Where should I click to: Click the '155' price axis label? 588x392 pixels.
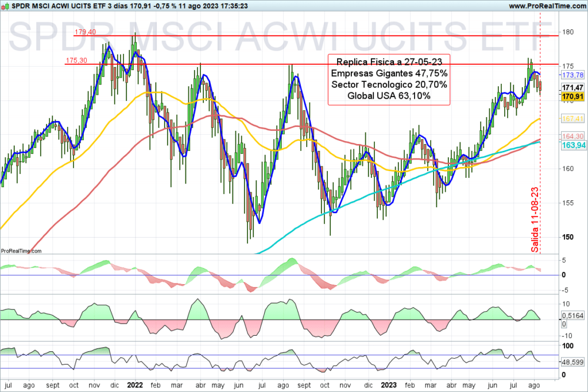(568, 203)
